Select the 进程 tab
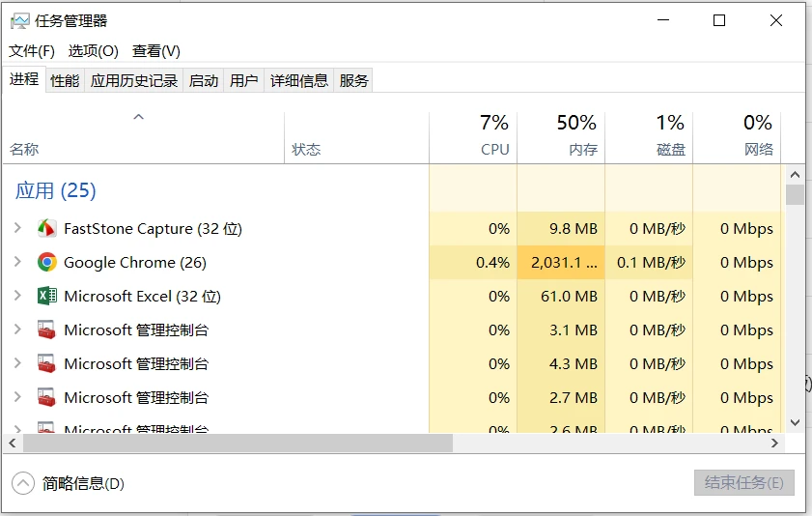The height and width of the screenshot is (516, 812). pyautogui.click(x=24, y=79)
